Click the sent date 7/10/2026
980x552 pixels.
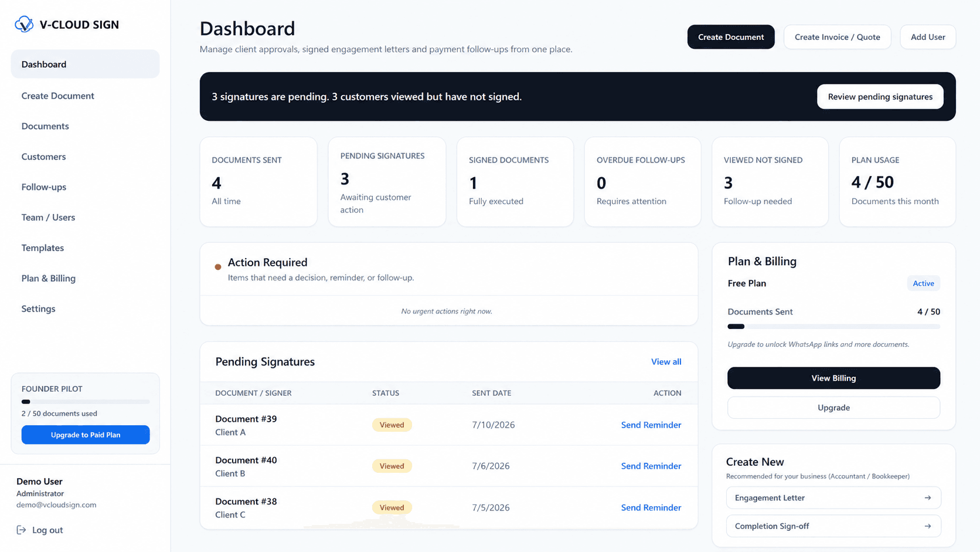[493, 425]
